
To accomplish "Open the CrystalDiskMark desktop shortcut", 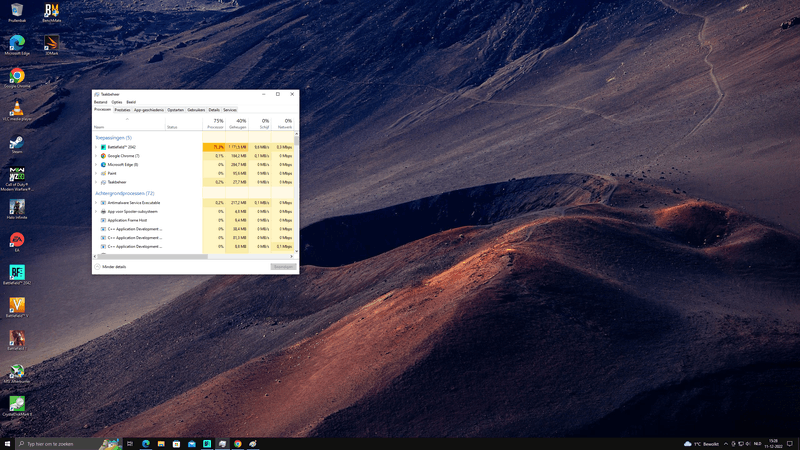I will 17,406.
